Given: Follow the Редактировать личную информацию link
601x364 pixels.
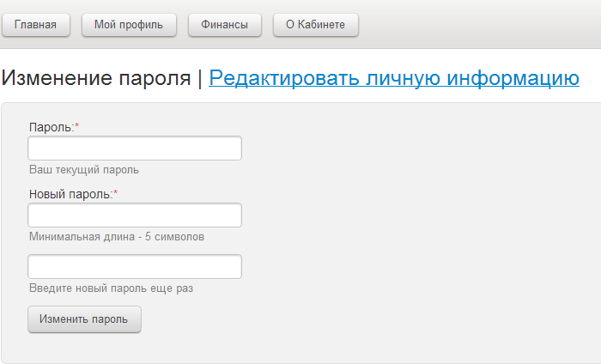Looking at the screenshot, I should point(394,78).
